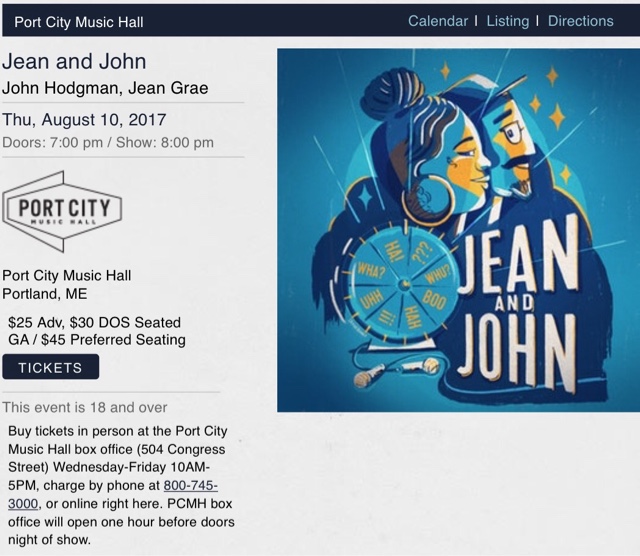The width and height of the screenshot is (640, 556).
Task: Open the Calendar link in the header
Action: [438, 21]
